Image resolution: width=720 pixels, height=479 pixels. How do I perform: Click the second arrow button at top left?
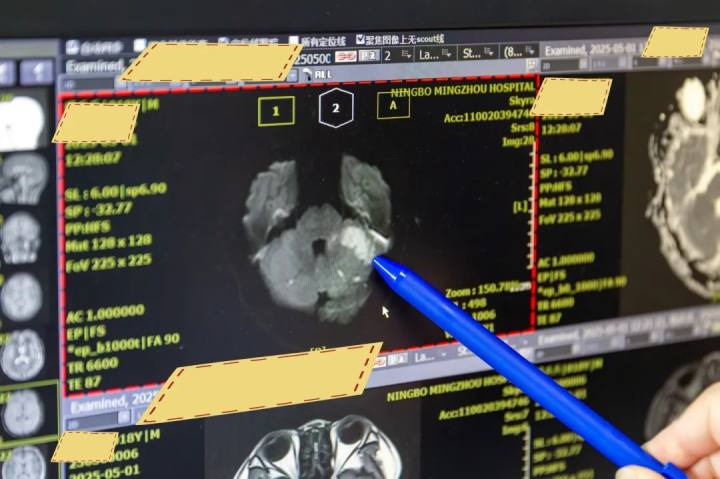38,73
